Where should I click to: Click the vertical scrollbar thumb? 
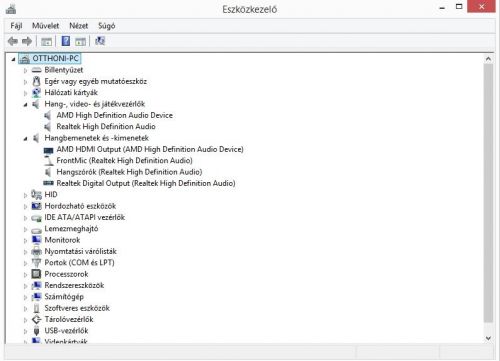pos(488,193)
